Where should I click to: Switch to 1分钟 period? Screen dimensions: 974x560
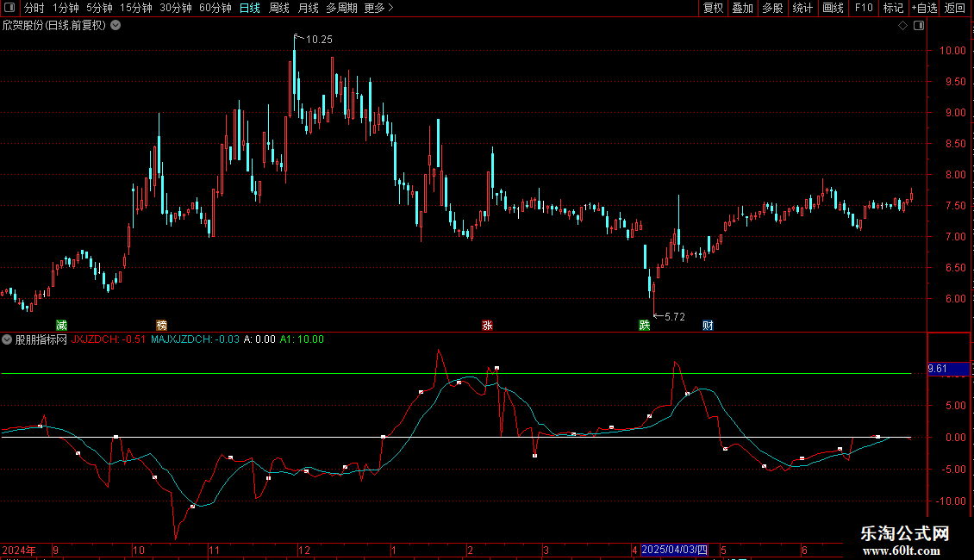point(66,8)
